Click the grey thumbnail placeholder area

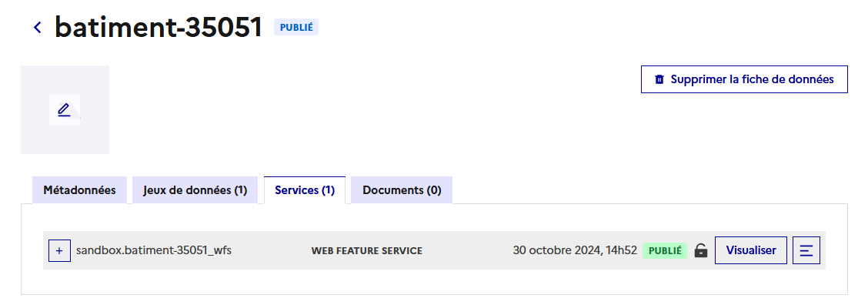point(65,139)
